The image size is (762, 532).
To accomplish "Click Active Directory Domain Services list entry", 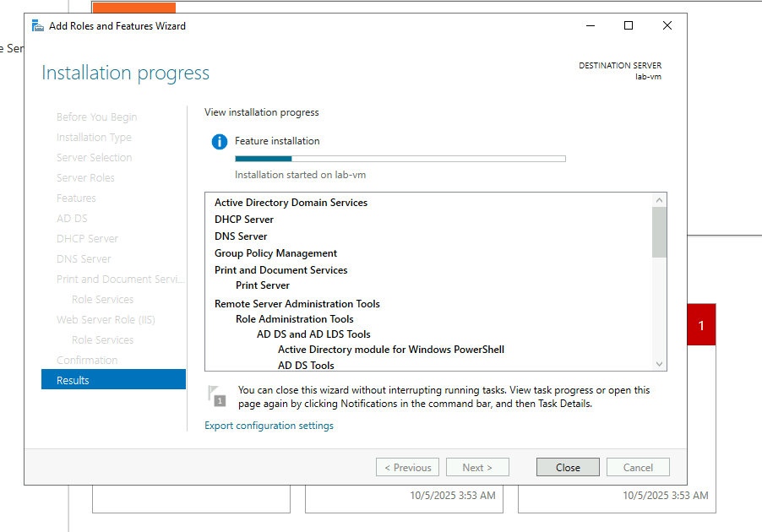I will 291,203.
